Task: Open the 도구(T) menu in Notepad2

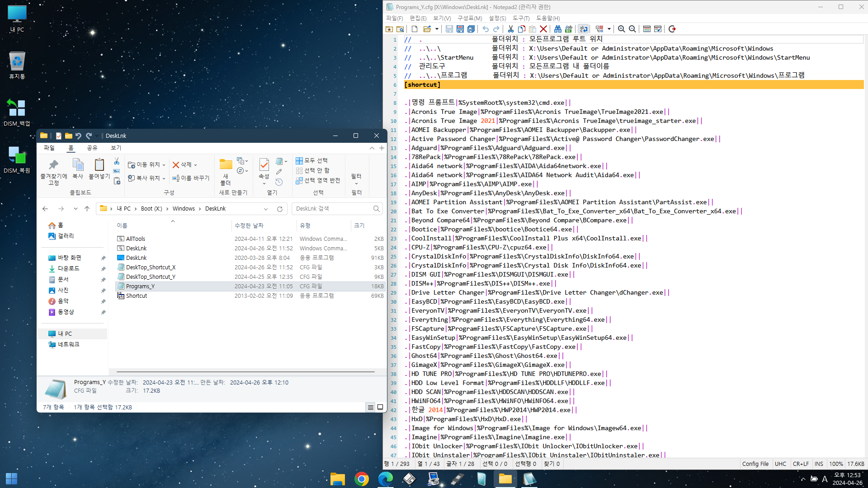Action: click(521, 18)
